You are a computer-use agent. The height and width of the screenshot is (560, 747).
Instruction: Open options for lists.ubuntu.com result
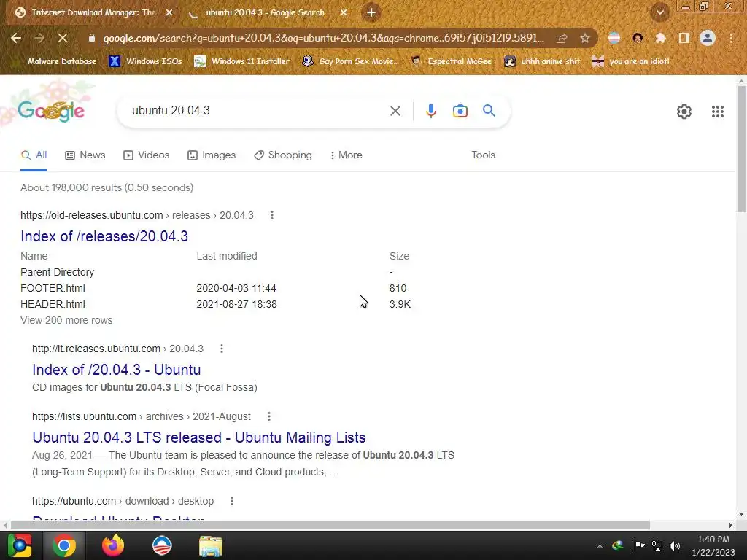tap(269, 416)
